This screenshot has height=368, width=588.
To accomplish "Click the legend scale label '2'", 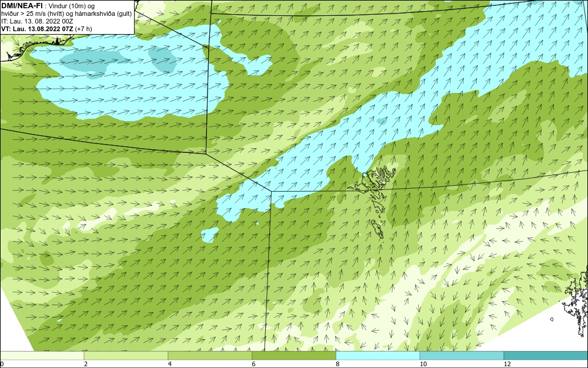I will (x=86, y=364).
